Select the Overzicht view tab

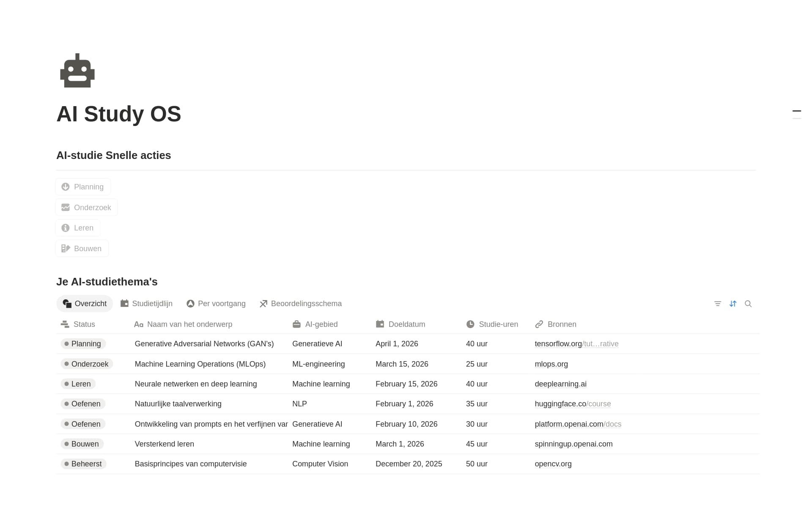[x=85, y=304]
